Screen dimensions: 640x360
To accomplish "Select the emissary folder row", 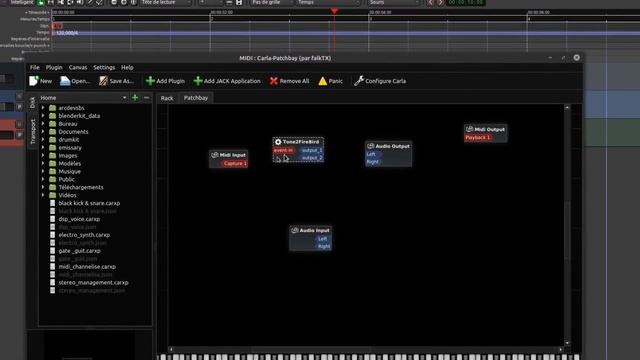I will [x=70, y=147].
